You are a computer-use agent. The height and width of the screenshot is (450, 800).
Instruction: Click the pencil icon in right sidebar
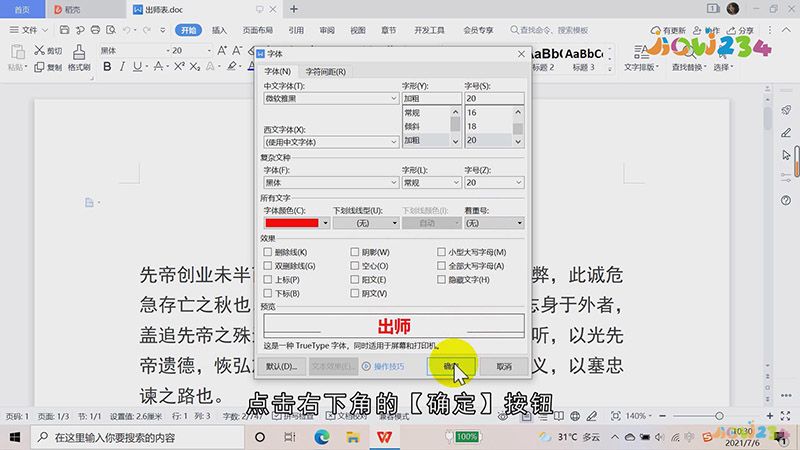tap(786, 133)
